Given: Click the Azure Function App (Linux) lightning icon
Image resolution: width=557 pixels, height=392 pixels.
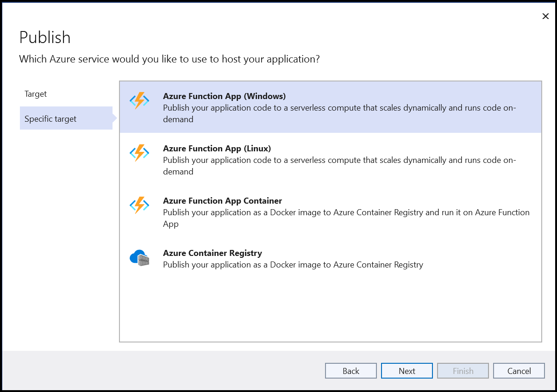Looking at the screenshot, I should click(x=139, y=152).
